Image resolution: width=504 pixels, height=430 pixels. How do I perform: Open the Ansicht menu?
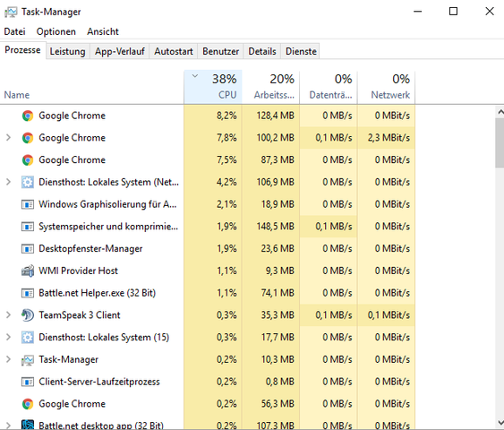click(x=103, y=31)
